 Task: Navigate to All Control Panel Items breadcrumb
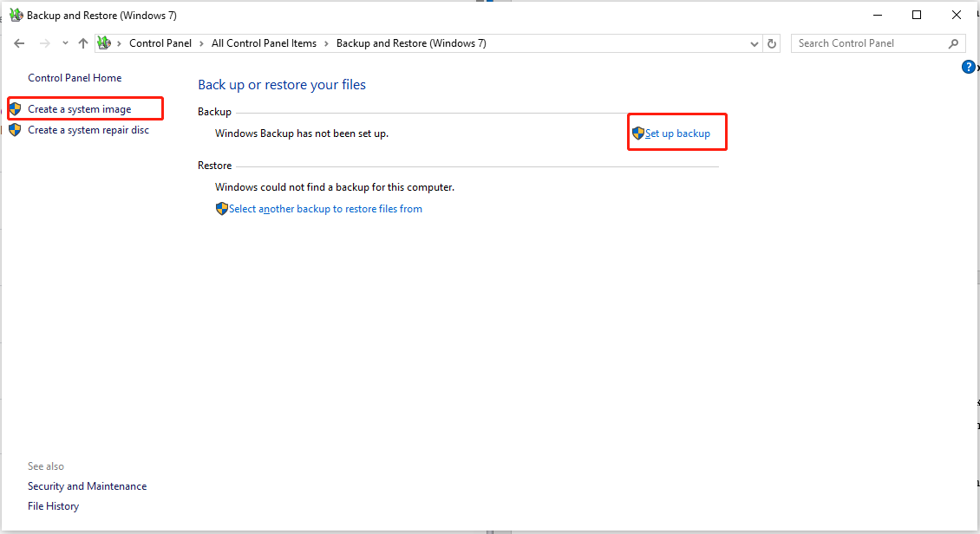(x=264, y=42)
